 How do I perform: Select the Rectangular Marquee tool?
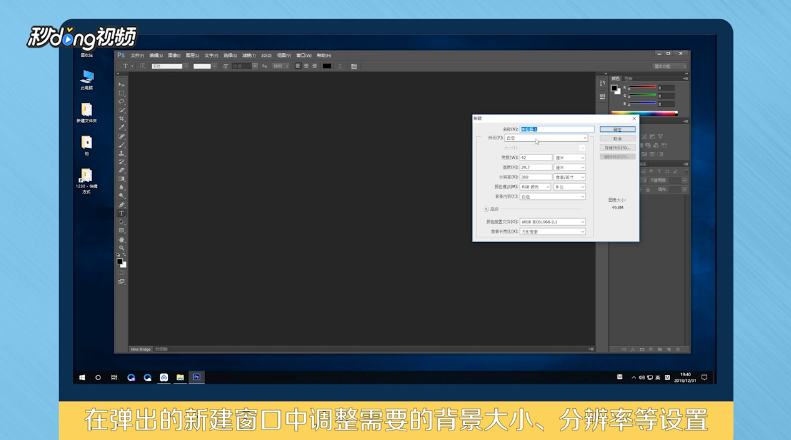[122, 93]
